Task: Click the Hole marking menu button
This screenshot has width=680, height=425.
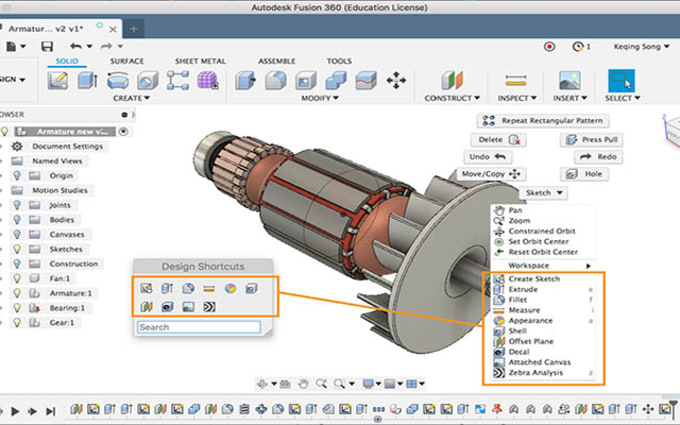Action: [584, 174]
